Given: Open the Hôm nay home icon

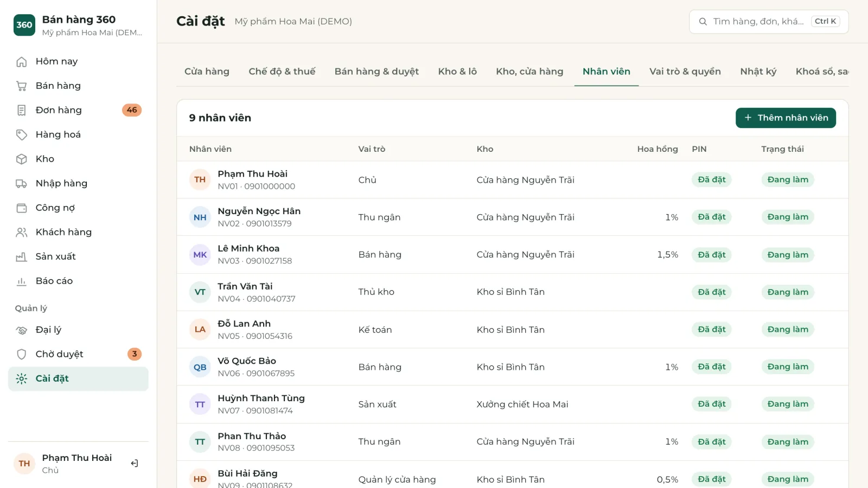Looking at the screenshot, I should pos(22,62).
